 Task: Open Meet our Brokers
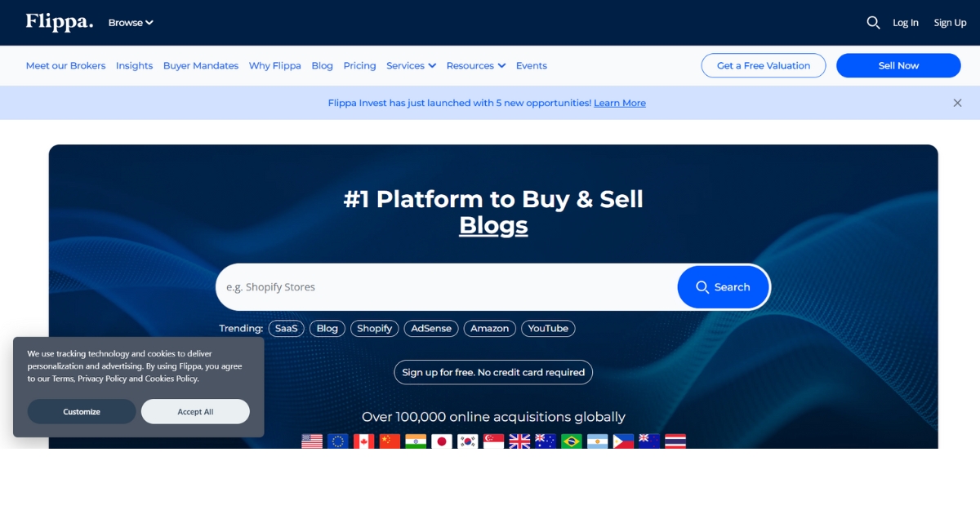[65, 66]
